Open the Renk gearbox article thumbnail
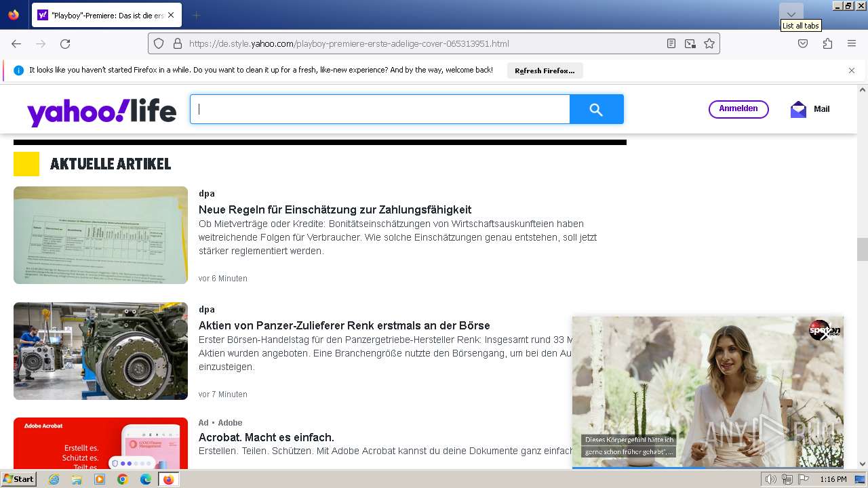Image resolution: width=868 pixels, height=488 pixels. (x=100, y=351)
